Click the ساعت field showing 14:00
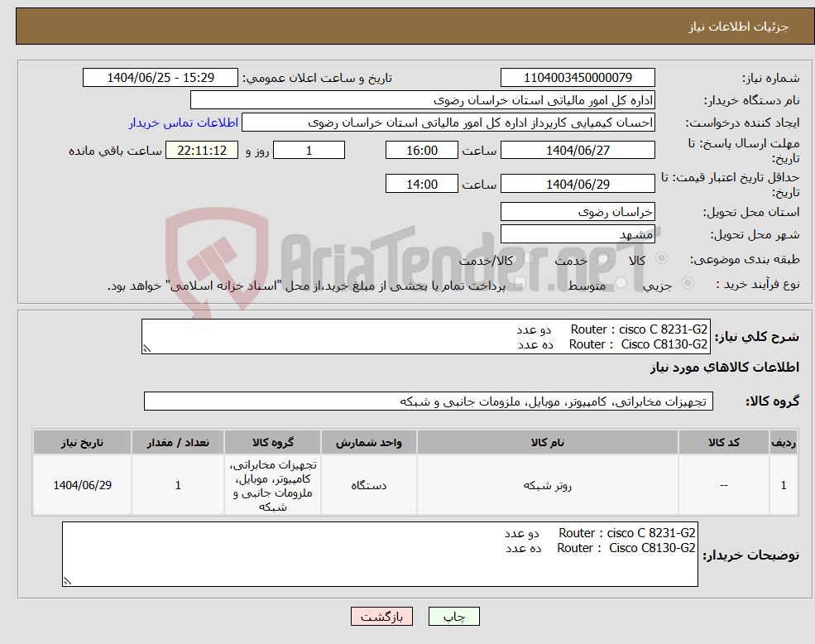The height and width of the screenshot is (644, 815). (x=422, y=183)
